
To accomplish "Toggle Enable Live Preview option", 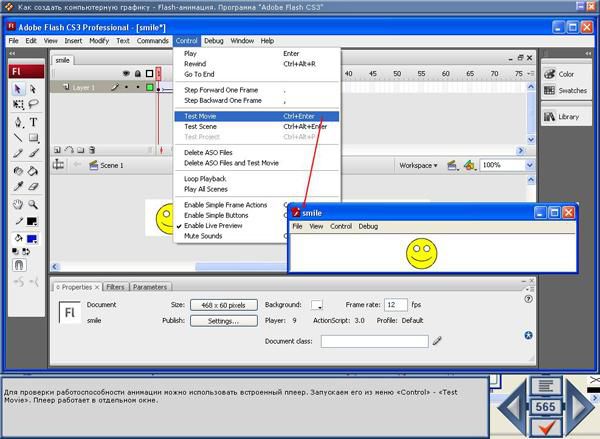I will pyautogui.click(x=213, y=226).
